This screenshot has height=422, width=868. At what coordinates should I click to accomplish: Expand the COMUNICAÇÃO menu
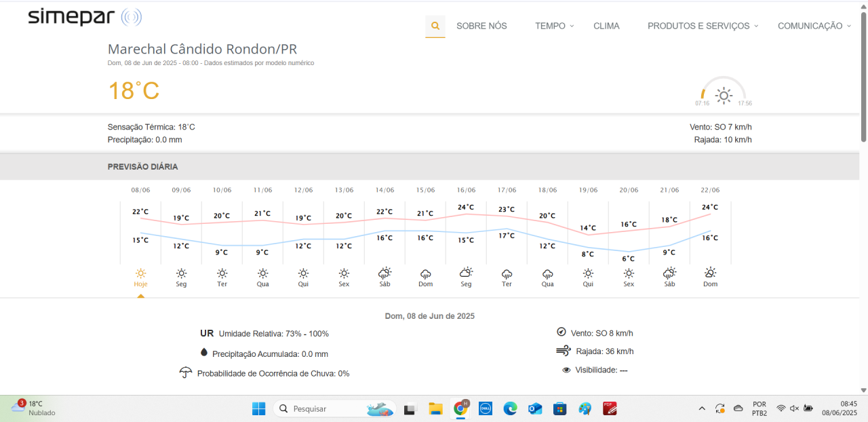tap(814, 26)
